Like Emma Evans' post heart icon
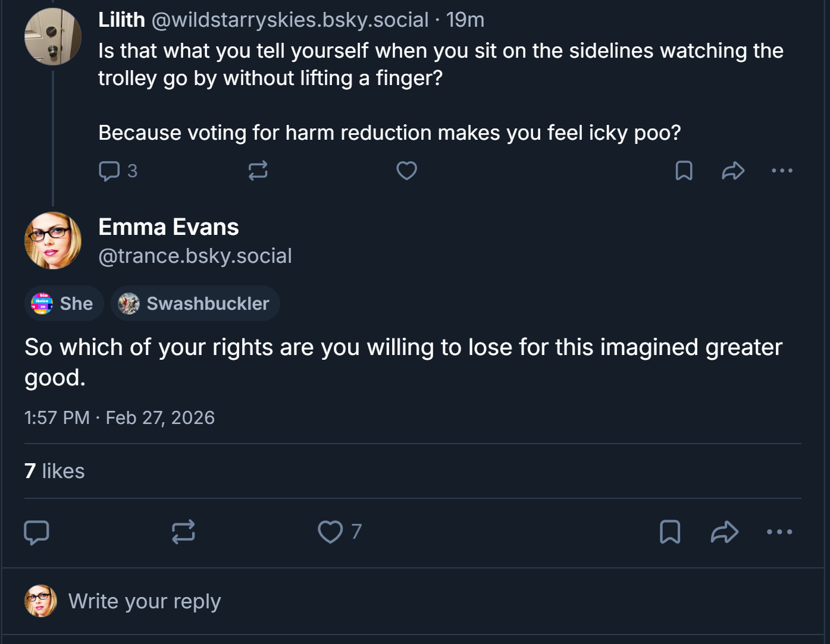 click(x=330, y=532)
